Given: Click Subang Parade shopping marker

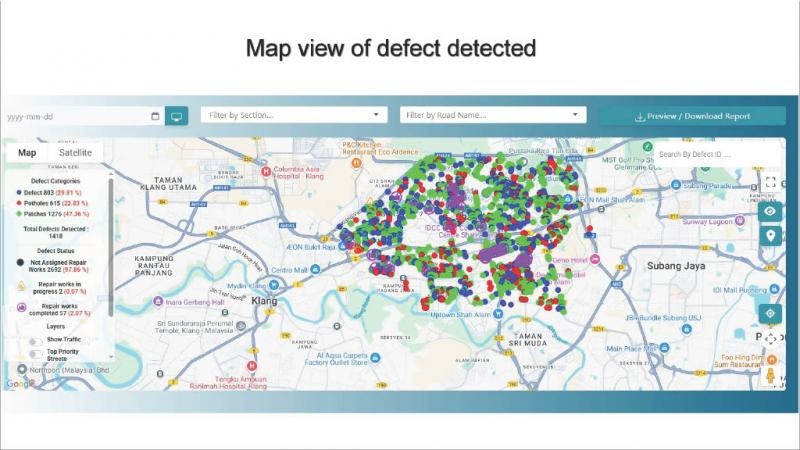Looking at the screenshot, I should [676, 185].
